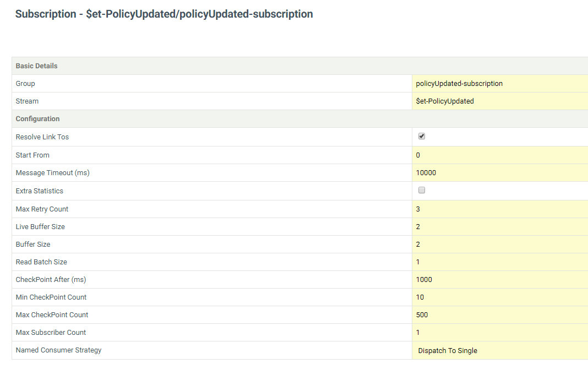Select the Named Consumer Strategy label
588x369 pixels.
click(x=58, y=350)
